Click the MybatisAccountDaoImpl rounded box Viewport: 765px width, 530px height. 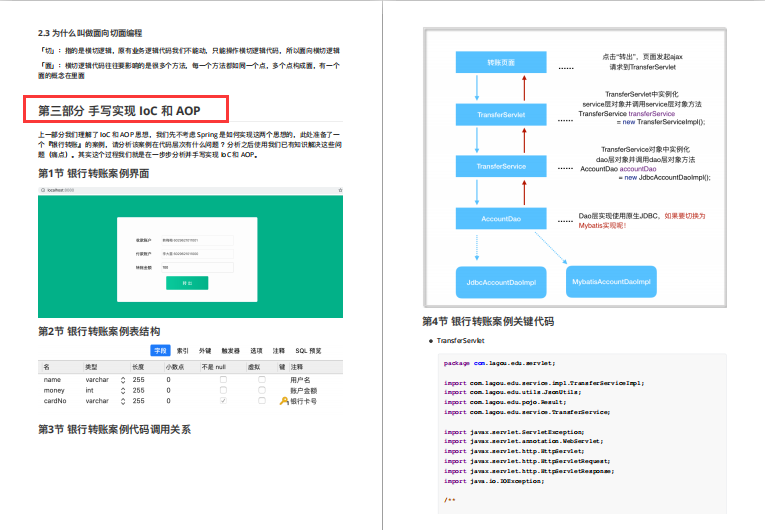(611, 282)
